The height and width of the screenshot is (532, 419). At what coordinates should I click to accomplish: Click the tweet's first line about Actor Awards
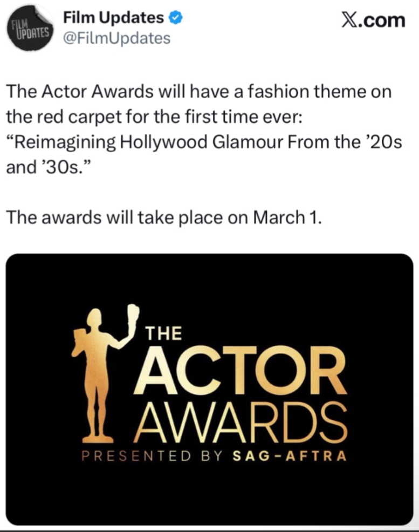tap(198, 92)
